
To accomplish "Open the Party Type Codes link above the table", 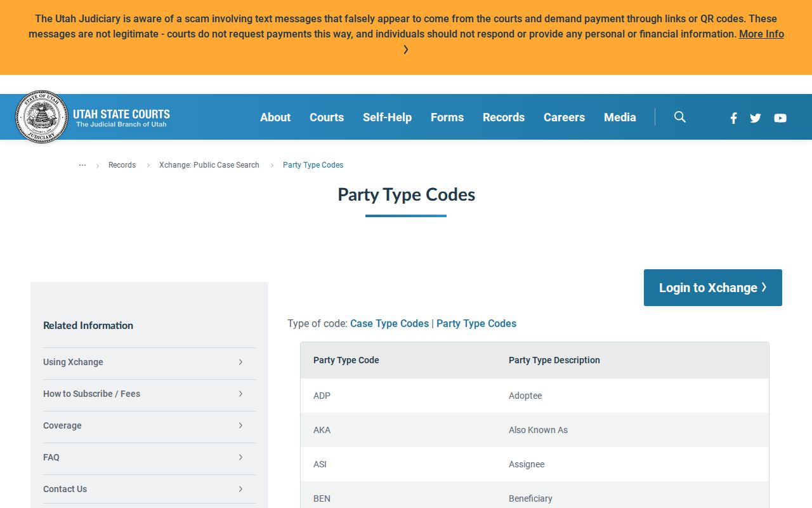I will pos(476,324).
